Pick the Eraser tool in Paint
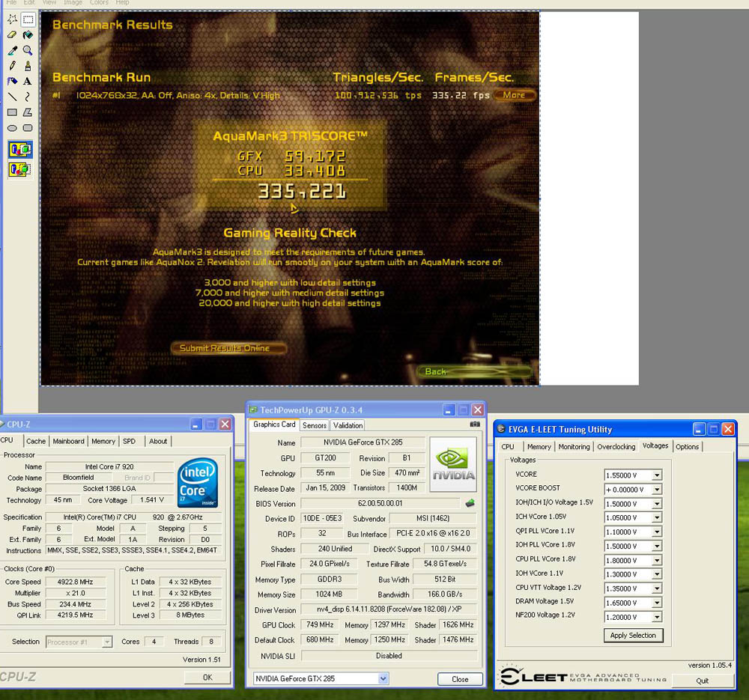The image size is (749, 700). click(13, 35)
